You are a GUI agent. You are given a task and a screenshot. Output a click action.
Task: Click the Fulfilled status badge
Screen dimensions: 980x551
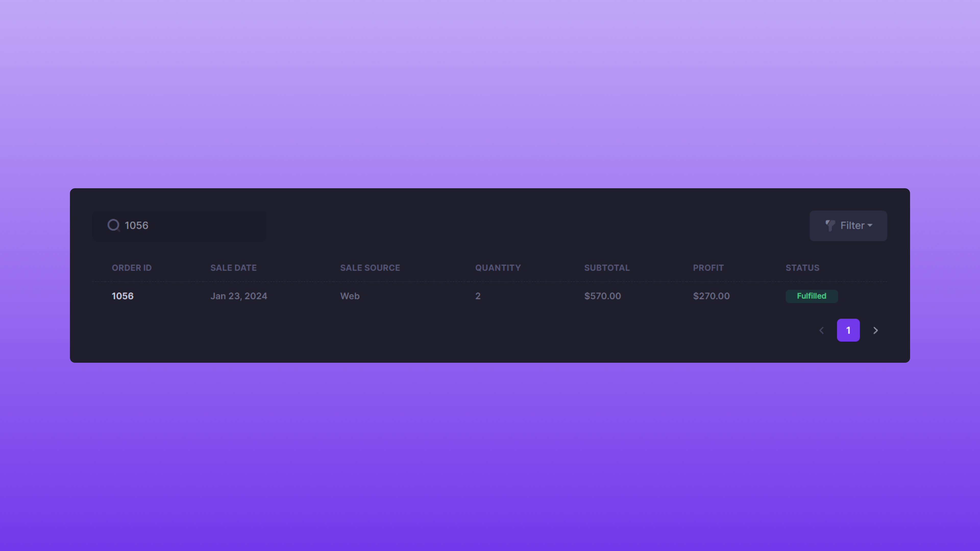point(812,296)
